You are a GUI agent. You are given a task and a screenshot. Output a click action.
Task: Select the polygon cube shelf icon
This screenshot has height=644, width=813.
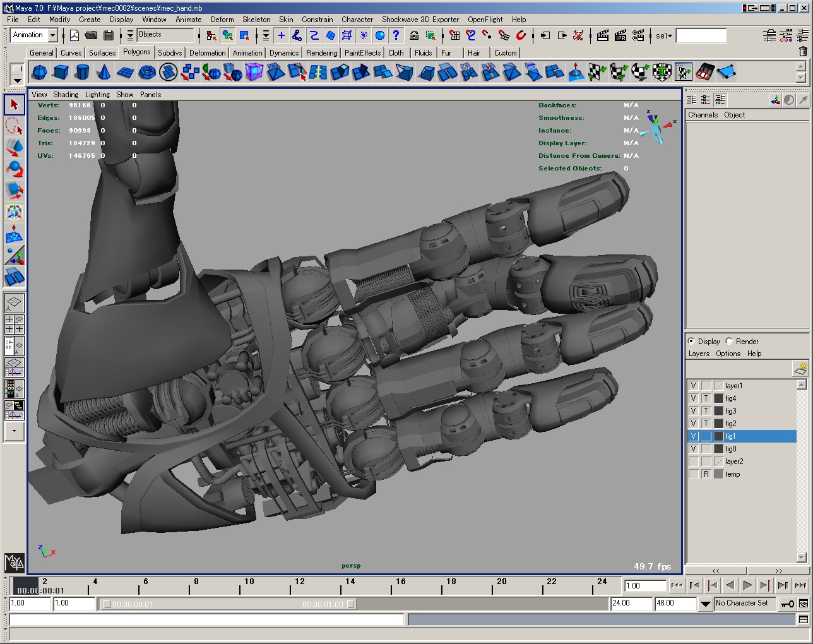point(61,73)
